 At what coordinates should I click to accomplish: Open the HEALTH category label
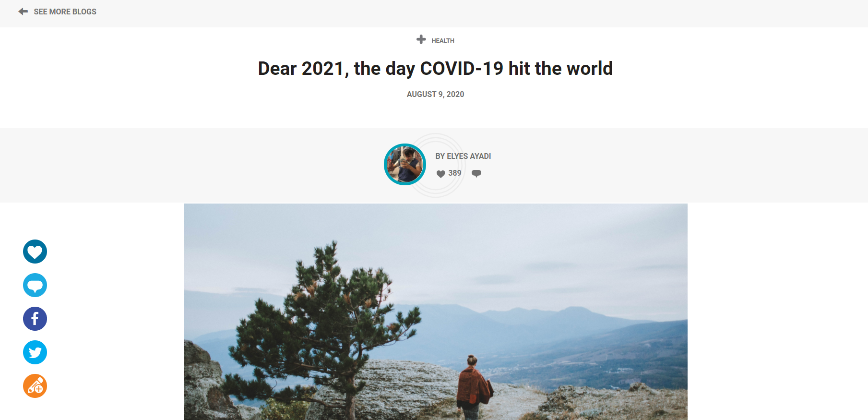(442, 41)
